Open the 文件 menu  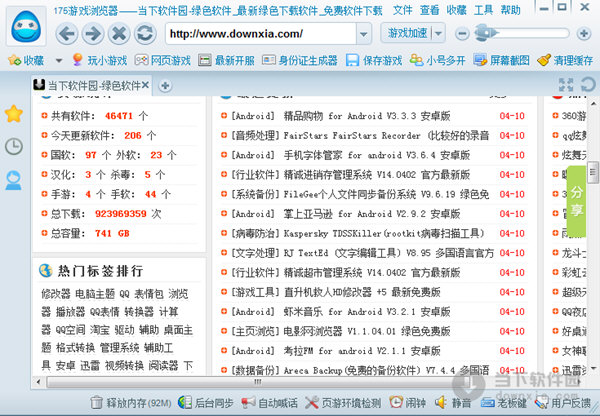[x=403, y=10]
